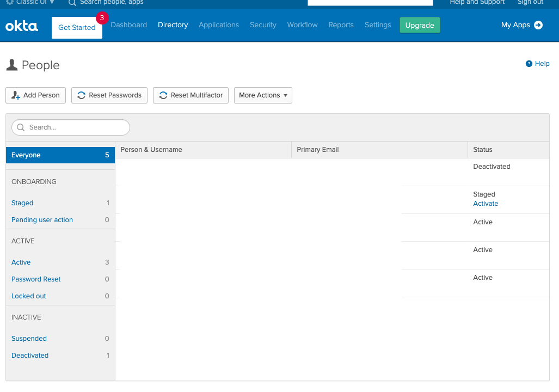Click the red notification badge showing 3
Viewport: 559px width, 392px height.
[x=102, y=18]
